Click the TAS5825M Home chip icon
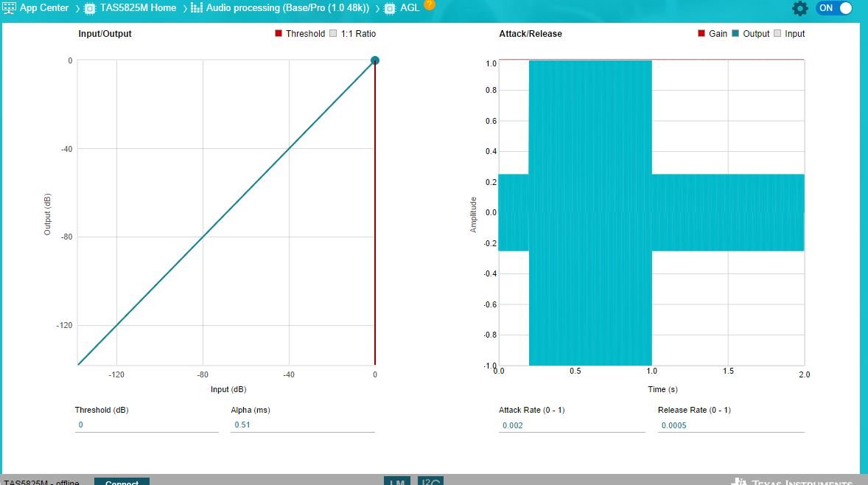Viewport: 868px width, 485px height. coord(90,8)
